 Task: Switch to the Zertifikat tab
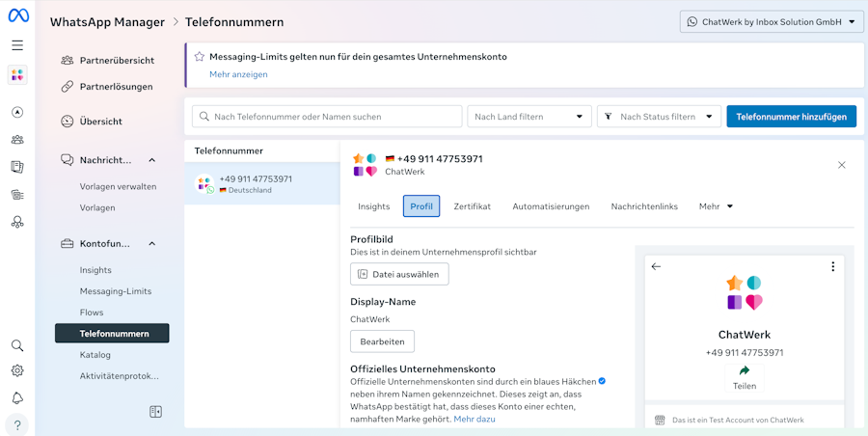point(472,206)
